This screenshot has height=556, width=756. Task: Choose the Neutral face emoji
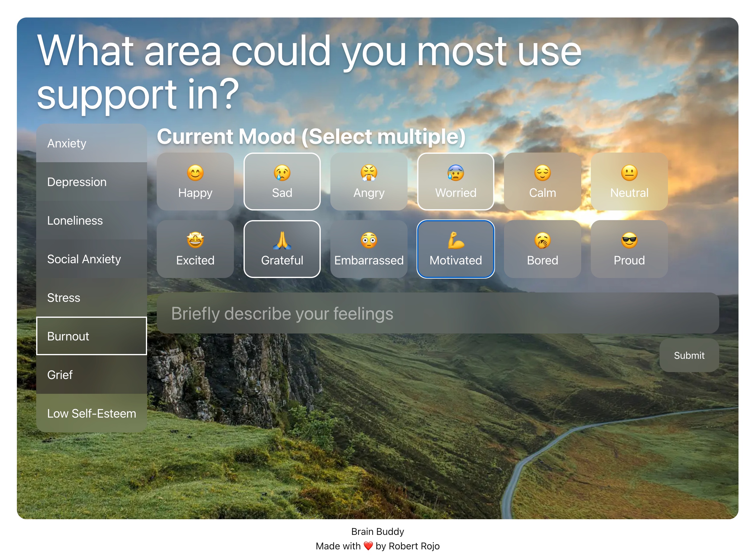click(x=629, y=173)
